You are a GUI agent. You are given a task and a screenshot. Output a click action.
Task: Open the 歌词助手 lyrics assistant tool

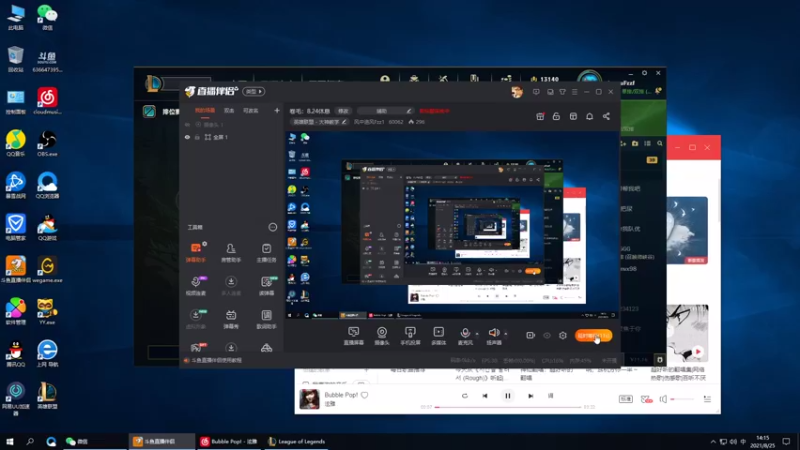pyautogui.click(x=266, y=319)
